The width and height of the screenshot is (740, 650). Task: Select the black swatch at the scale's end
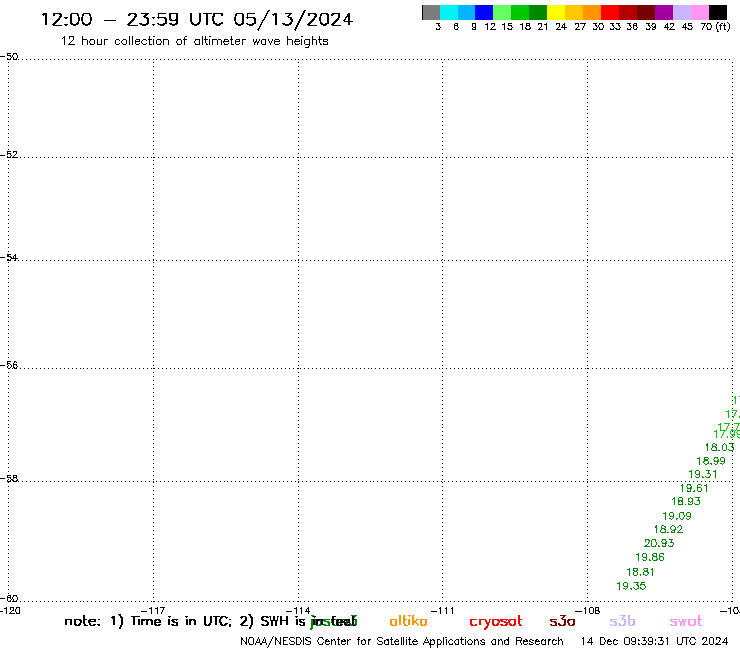pos(718,12)
